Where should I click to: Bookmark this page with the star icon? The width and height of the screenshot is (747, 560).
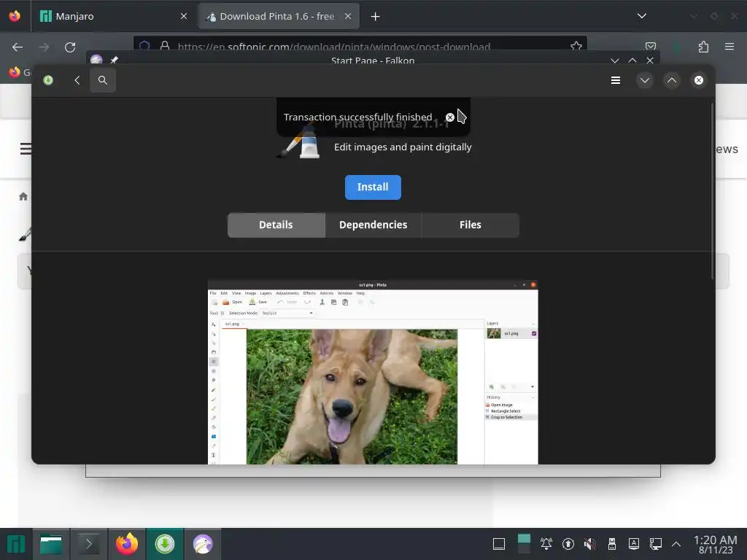click(x=576, y=46)
